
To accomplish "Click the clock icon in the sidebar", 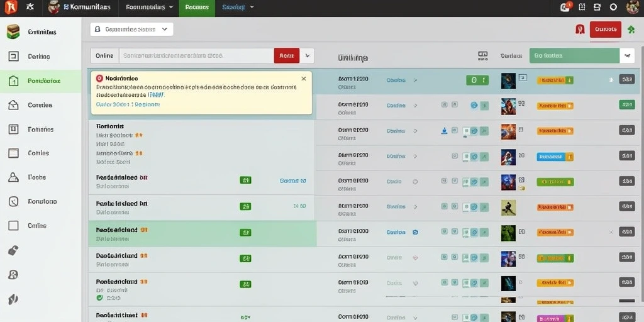I will pos(14,201).
